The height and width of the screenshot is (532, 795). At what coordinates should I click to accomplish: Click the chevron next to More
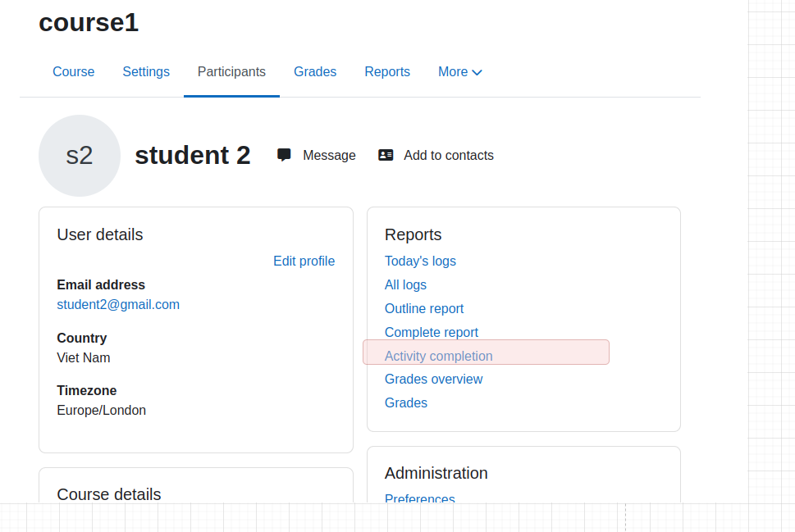477,72
